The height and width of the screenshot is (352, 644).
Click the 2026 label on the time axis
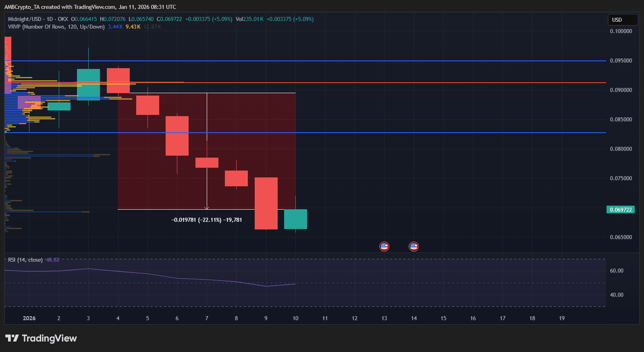click(x=29, y=318)
